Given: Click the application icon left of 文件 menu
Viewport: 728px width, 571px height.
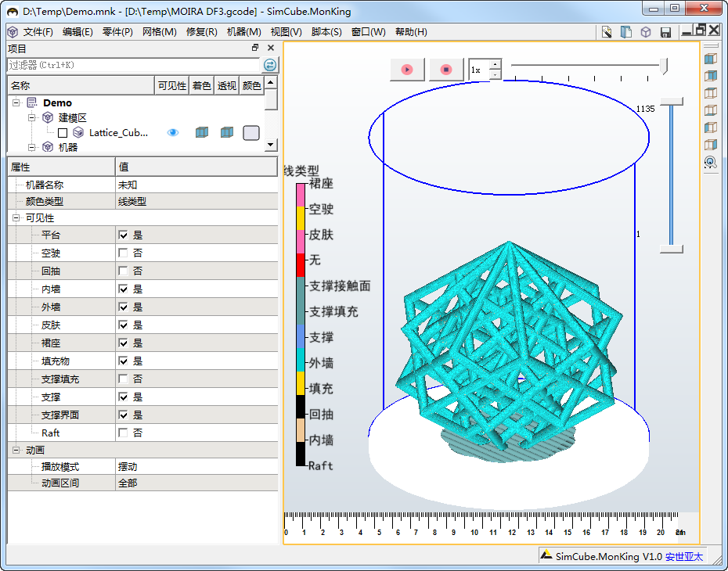Looking at the screenshot, I should click(13, 32).
